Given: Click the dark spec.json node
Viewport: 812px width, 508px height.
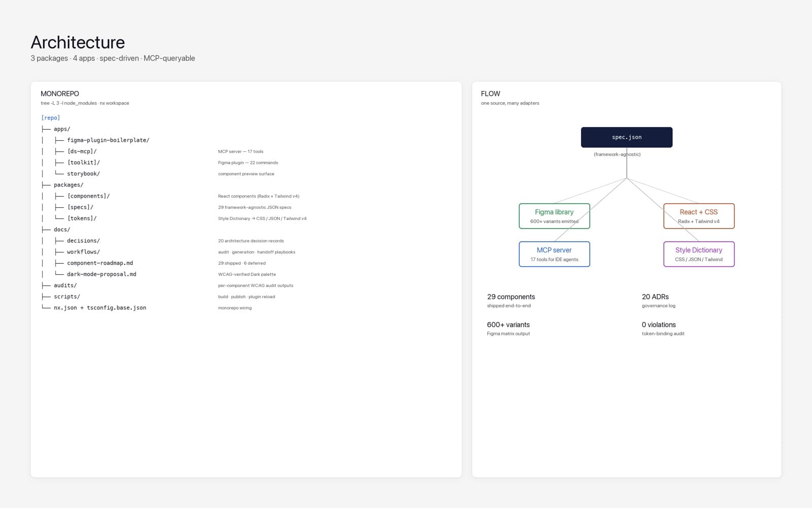Looking at the screenshot, I should (627, 137).
